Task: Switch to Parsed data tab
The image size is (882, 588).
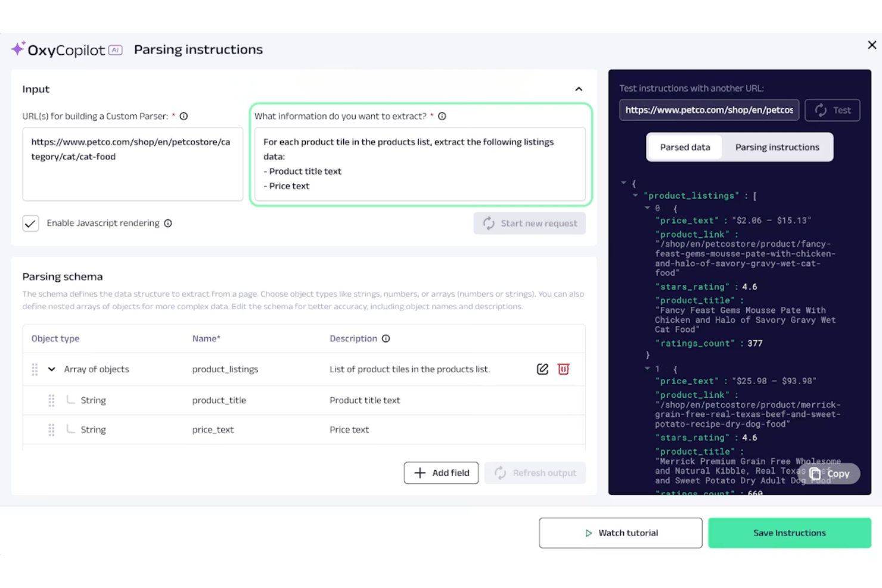Action: pyautogui.click(x=685, y=147)
